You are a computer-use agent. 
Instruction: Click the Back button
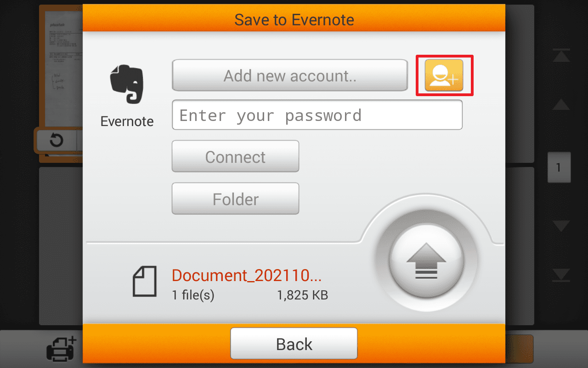294,344
